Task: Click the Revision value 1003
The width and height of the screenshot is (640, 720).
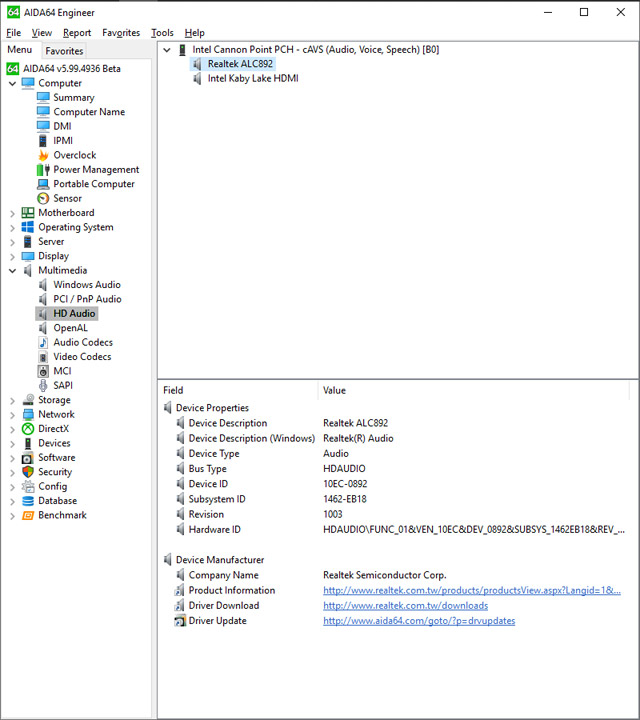Action: point(333,514)
